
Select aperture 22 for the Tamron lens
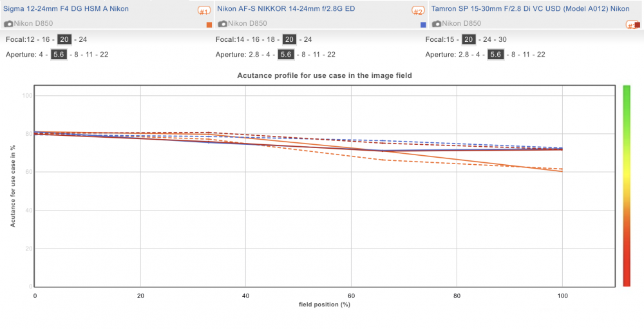541,54
